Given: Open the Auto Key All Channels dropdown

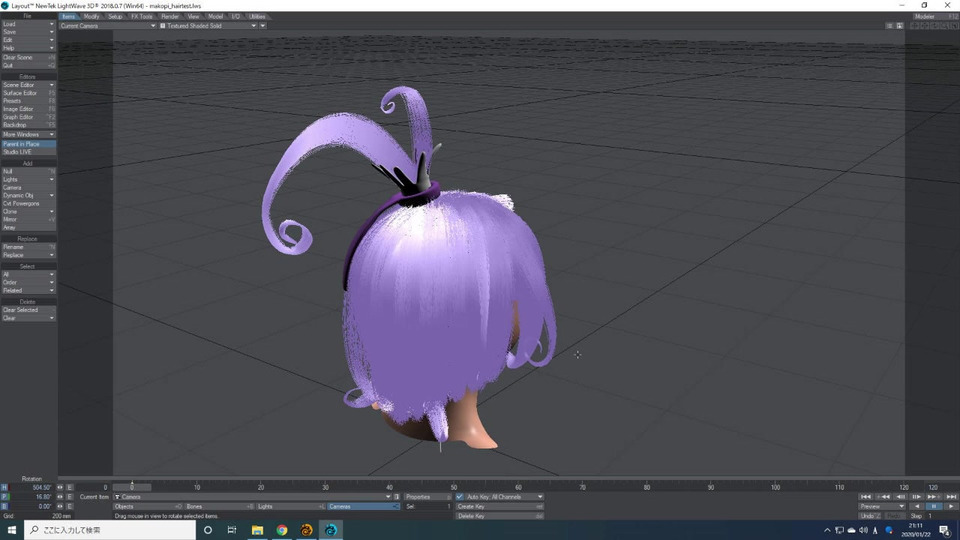Looking at the screenshot, I should tap(504, 497).
